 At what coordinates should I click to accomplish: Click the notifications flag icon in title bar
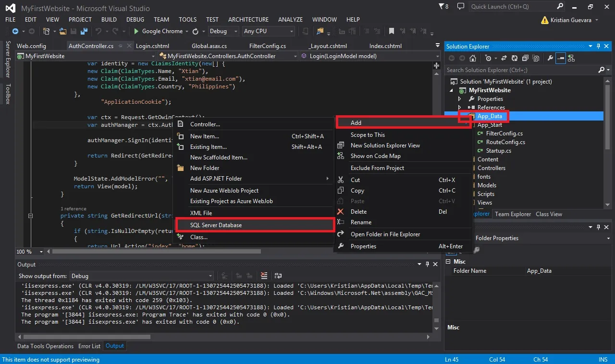click(x=444, y=7)
